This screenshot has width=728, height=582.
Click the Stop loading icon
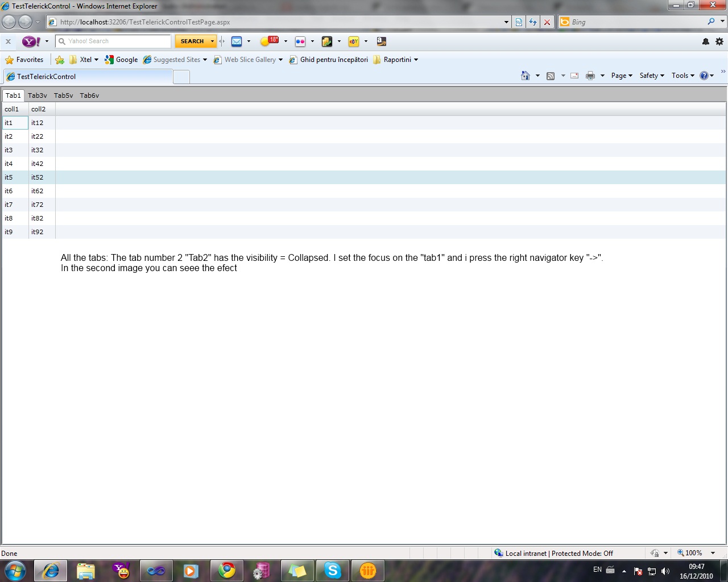point(547,22)
